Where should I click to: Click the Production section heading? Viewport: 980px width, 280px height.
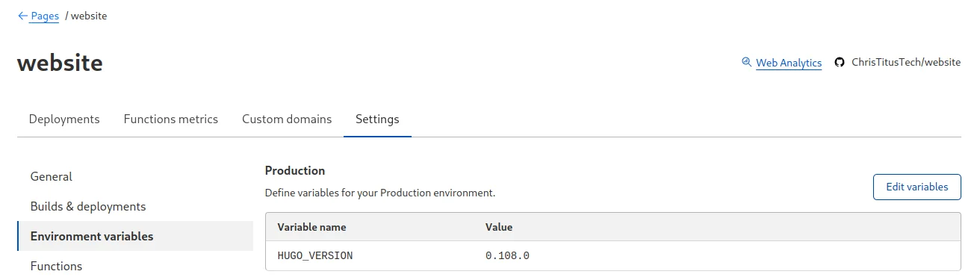295,171
